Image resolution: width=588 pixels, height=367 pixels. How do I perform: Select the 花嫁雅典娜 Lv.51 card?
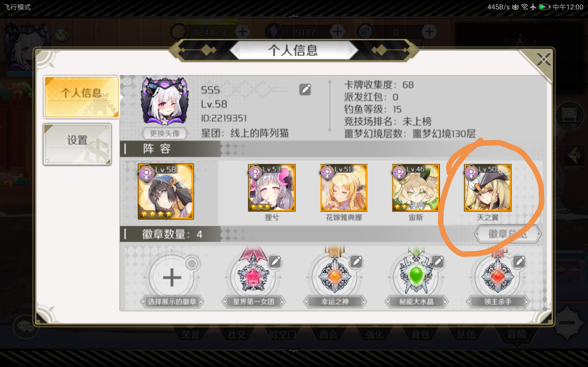click(x=344, y=188)
